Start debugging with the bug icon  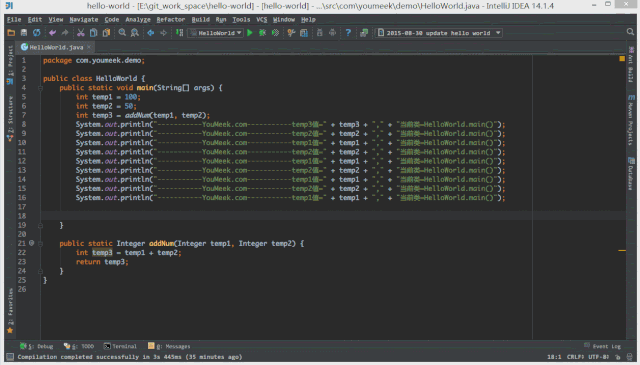pyautogui.click(x=262, y=33)
